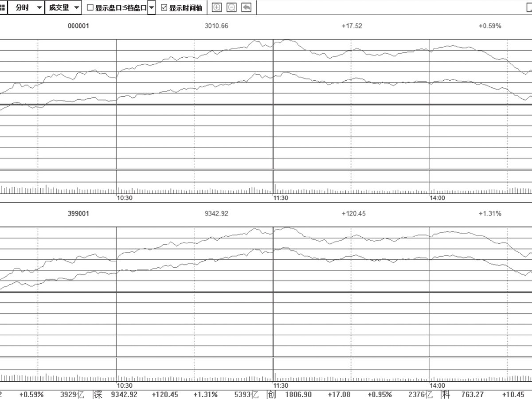Screen dimensions: 532x399
Task: Click the 14:00 label on the top chart
Action: (438, 198)
